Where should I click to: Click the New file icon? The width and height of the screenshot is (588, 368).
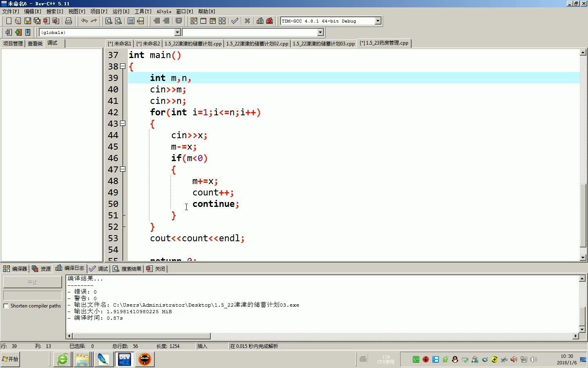[9, 21]
